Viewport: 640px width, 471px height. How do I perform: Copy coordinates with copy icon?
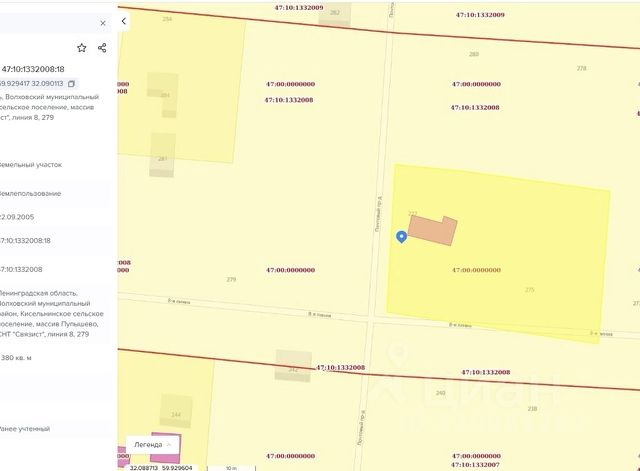coord(71,84)
